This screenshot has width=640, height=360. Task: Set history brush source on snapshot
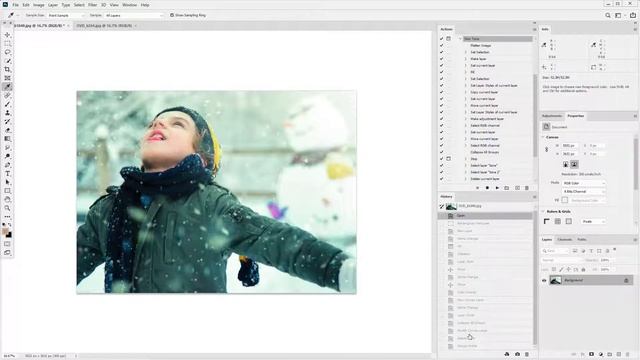[442, 207]
